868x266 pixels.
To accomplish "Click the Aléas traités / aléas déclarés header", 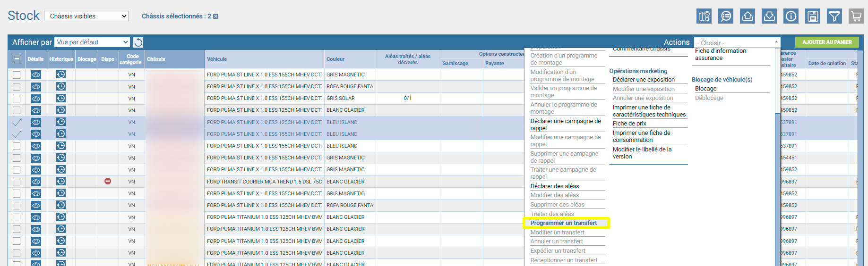I will 408,59.
